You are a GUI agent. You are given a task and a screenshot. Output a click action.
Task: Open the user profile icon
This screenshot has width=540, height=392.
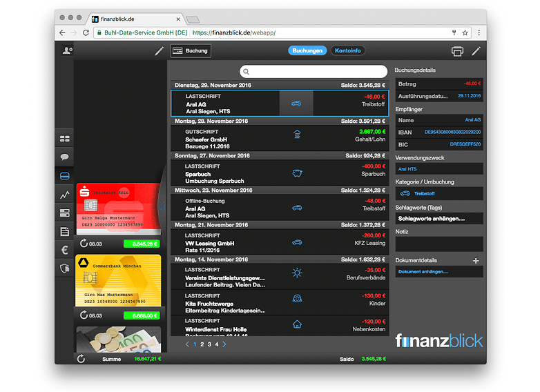pyautogui.click(x=67, y=51)
